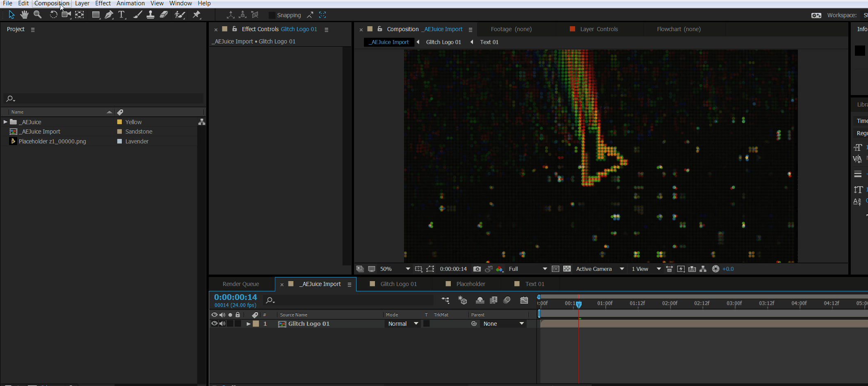
Task: Go to Text 01 in viewer breadcrumb
Action: point(489,42)
